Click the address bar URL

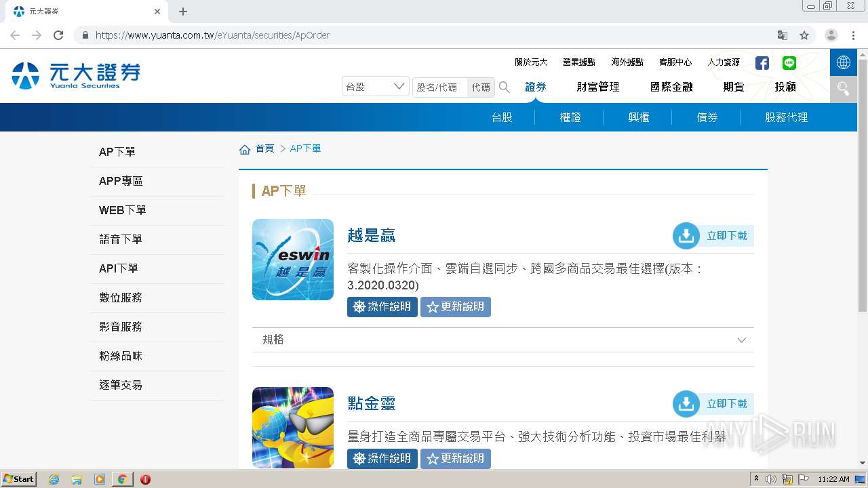pyautogui.click(x=212, y=35)
